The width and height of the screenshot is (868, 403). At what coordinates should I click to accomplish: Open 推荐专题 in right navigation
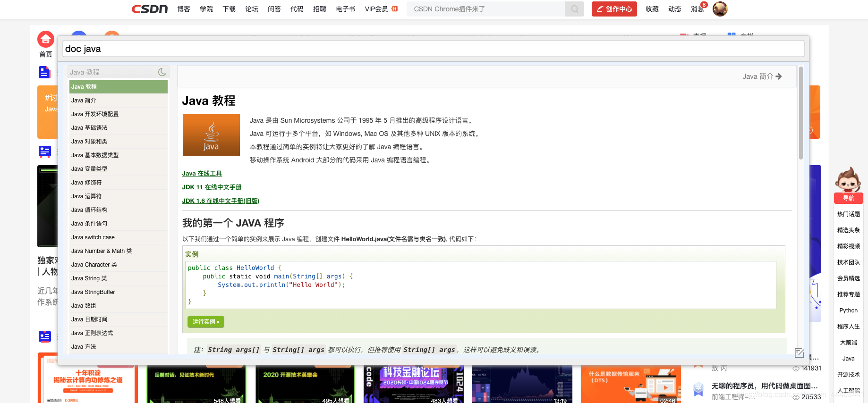[848, 294]
